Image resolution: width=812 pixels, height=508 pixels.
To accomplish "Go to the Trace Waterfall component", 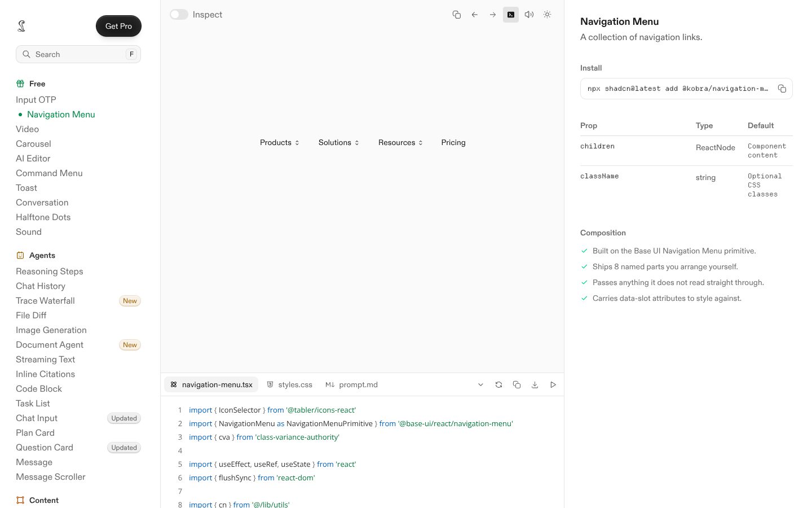I will [x=45, y=301].
